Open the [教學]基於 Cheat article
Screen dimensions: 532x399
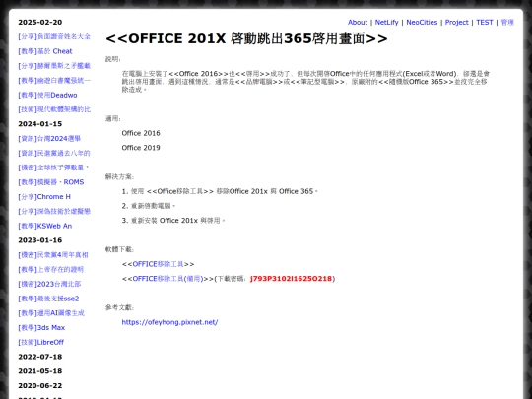pos(45,51)
